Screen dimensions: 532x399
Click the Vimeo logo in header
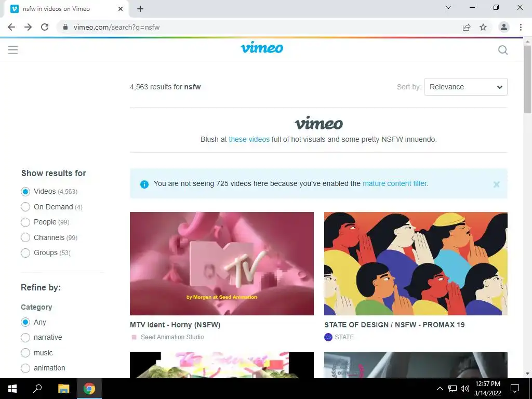pos(262,47)
